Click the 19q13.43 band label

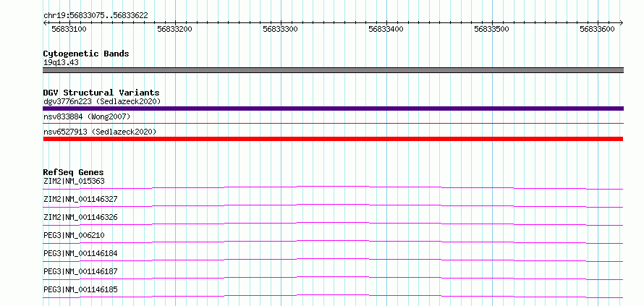click(61, 62)
